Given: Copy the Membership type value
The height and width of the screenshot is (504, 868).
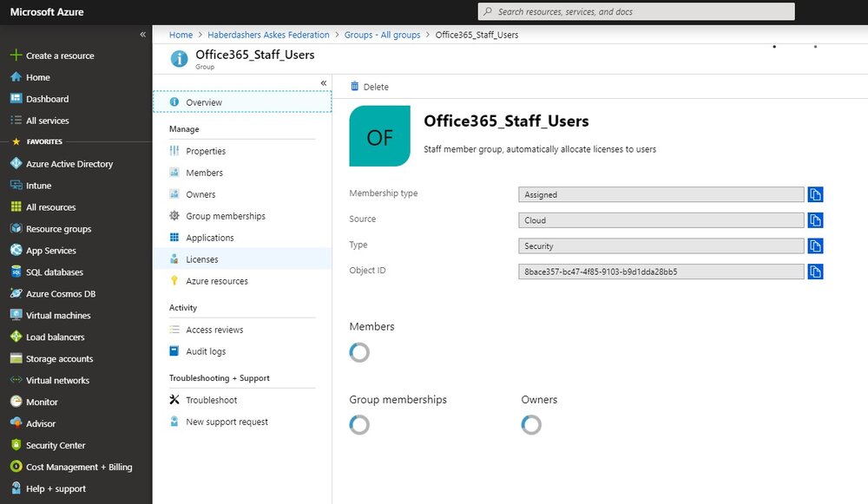Looking at the screenshot, I should click(815, 194).
